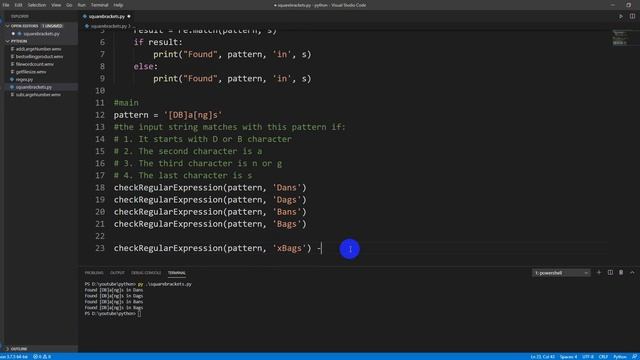Image resolution: width=640 pixels, height=360 pixels.
Task: Click Spaces: 4 indentation setting
Action: point(569,357)
